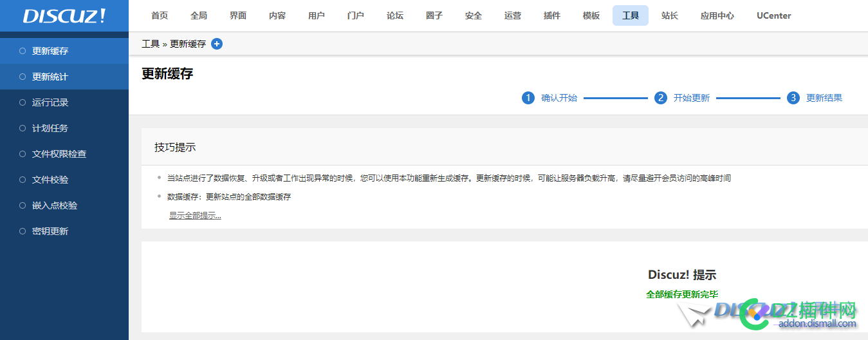This screenshot has height=340, width=868.
Task: Click the DISCUZ! logo
Action: pos(64,16)
